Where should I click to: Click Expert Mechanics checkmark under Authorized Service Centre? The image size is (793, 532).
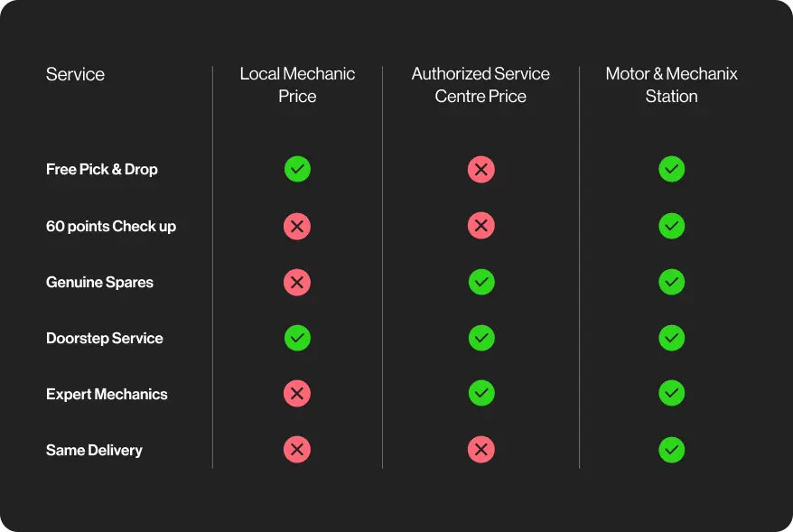point(480,394)
